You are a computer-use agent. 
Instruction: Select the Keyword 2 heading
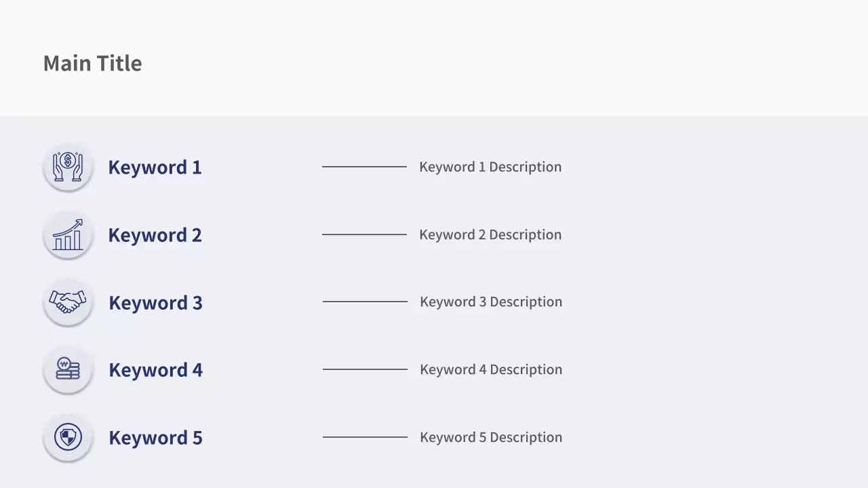click(x=155, y=235)
